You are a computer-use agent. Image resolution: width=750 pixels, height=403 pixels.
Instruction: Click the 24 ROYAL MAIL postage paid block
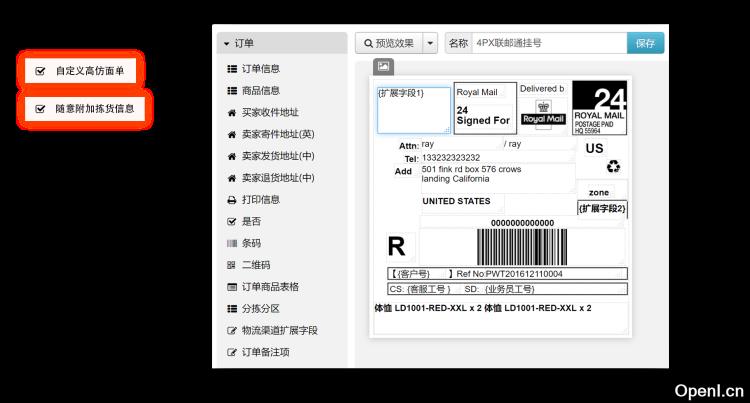(599, 108)
